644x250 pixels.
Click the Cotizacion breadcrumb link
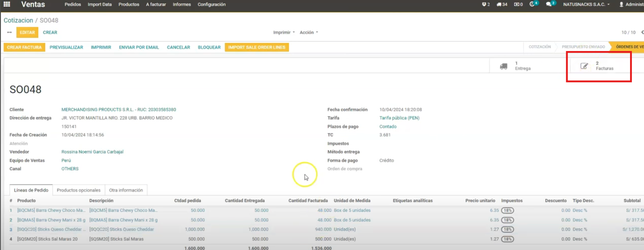pyautogui.click(x=19, y=21)
